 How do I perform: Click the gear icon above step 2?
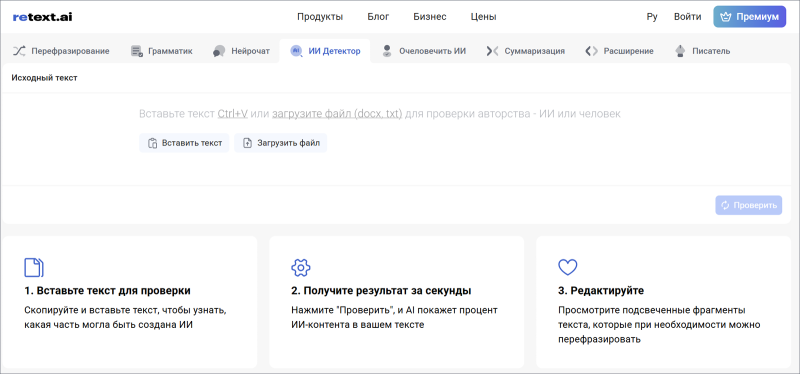[x=301, y=267]
